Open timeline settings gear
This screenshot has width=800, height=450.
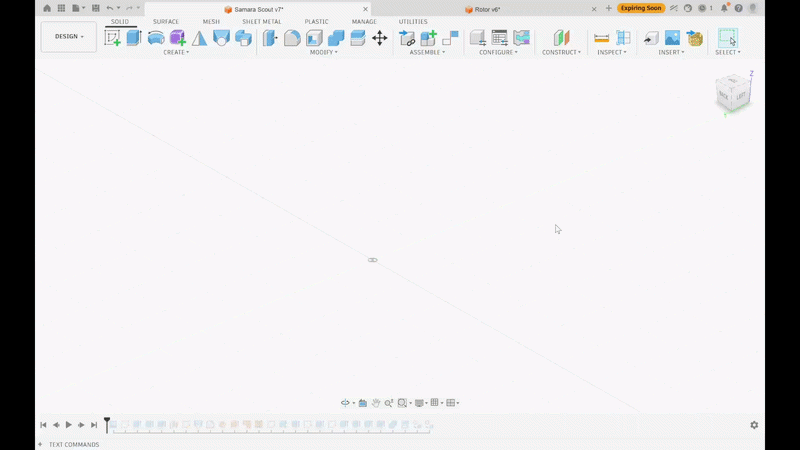coord(754,424)
